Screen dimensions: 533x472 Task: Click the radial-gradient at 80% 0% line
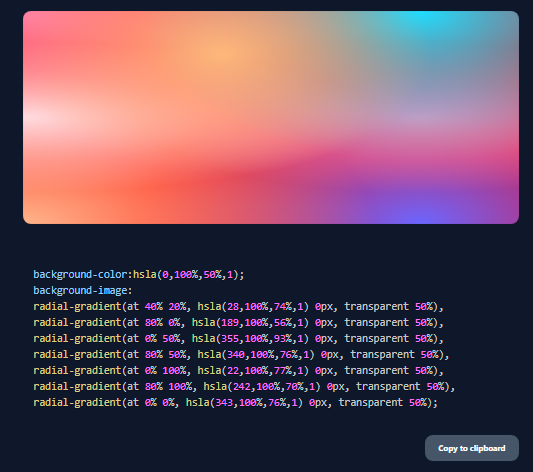tap(239, 322)
